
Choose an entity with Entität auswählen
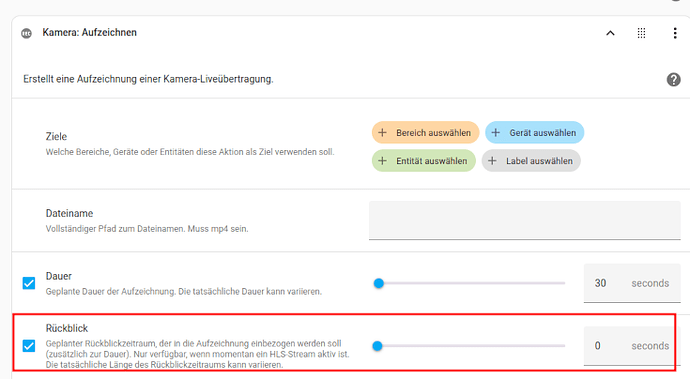[423, 161]
